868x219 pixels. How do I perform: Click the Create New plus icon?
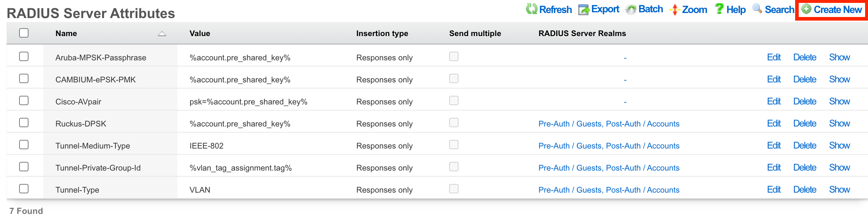click(806, 9)
